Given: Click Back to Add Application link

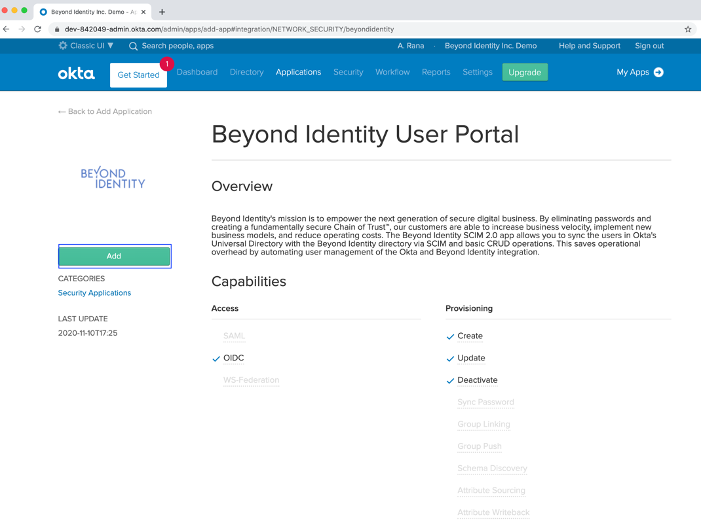Looking at the screenshot, I should click(105, 112).
